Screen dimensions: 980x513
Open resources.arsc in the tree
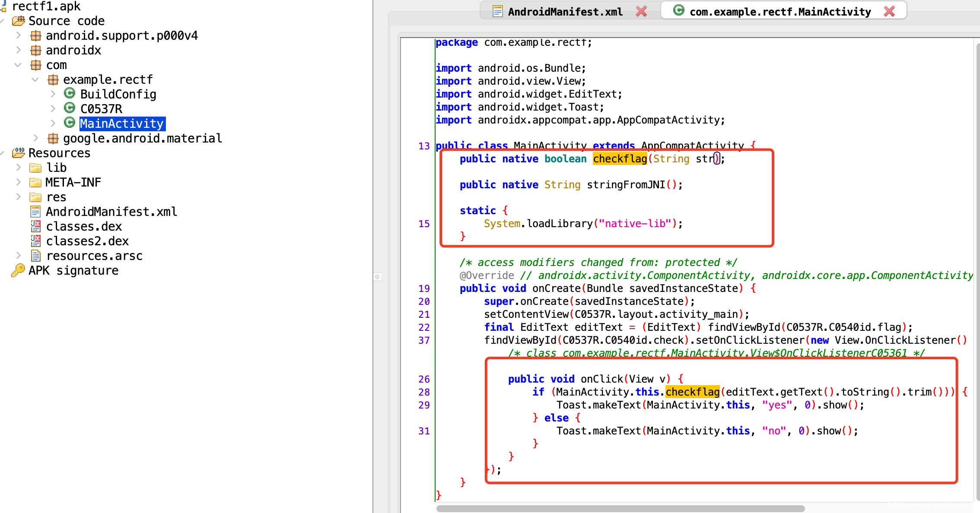(94, 256)
